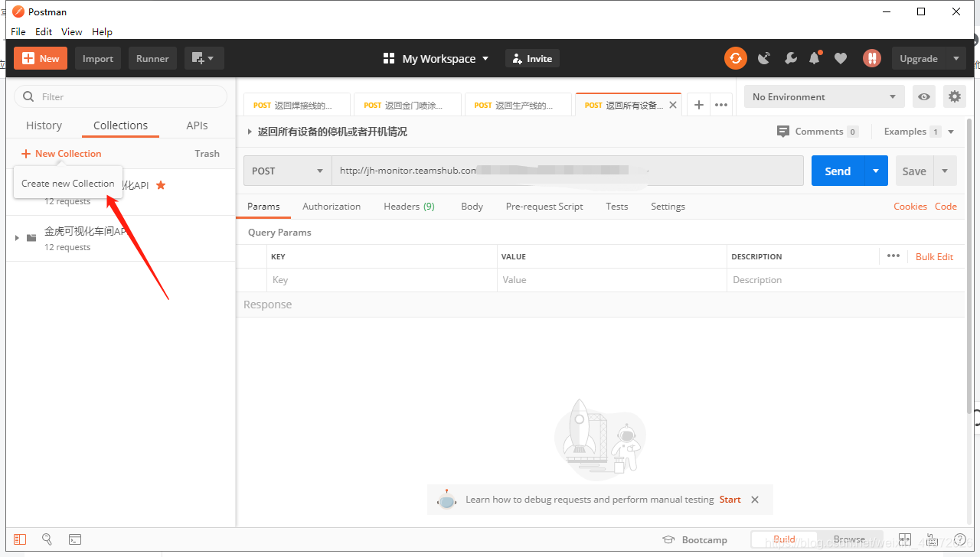Image resolution: width=980 pixels, height=557 pixels.
Task: Open Manage Environments gear icon
Action: (x=954, y=96)
